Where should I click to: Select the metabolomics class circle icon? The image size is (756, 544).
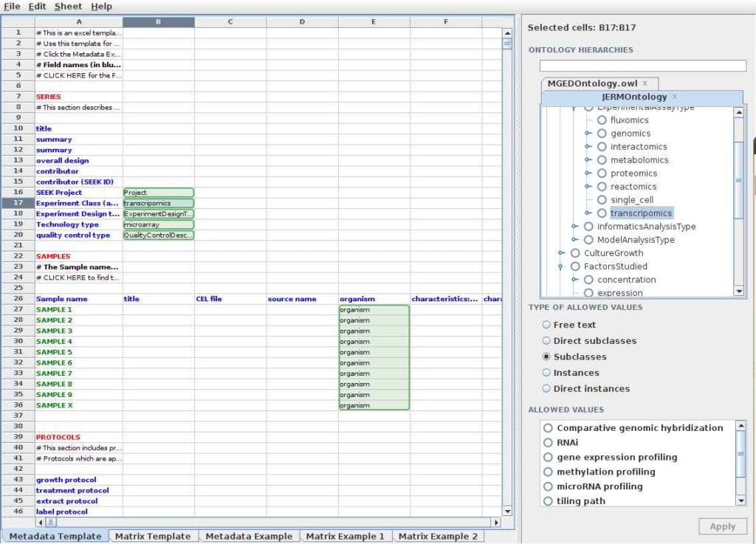602,160
